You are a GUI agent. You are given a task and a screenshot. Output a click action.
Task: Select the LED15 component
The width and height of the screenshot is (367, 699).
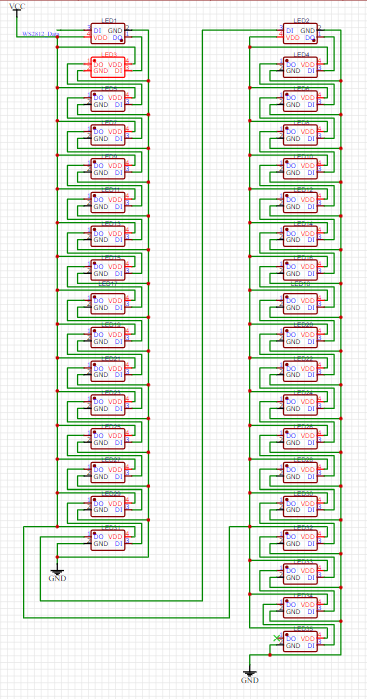click(x=108, y=270)
